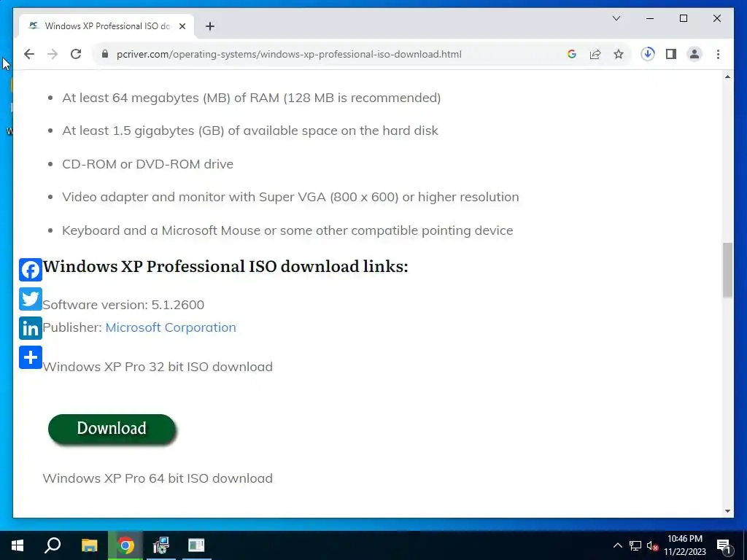Image resolution: width=747 pixels, height=560 pixels.
Task: Click the Chrome taskbar icon
Action: pyautogui.click(x=125, y=545)
